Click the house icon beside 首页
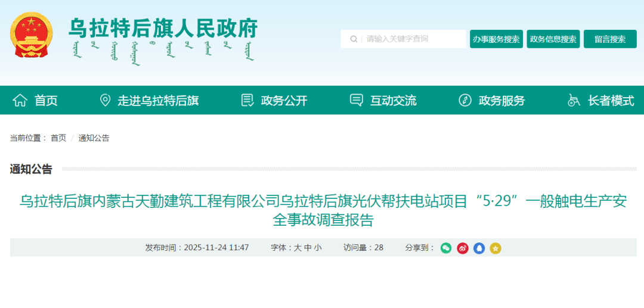This screenshot has height=308, width=644. click(20, 100)
